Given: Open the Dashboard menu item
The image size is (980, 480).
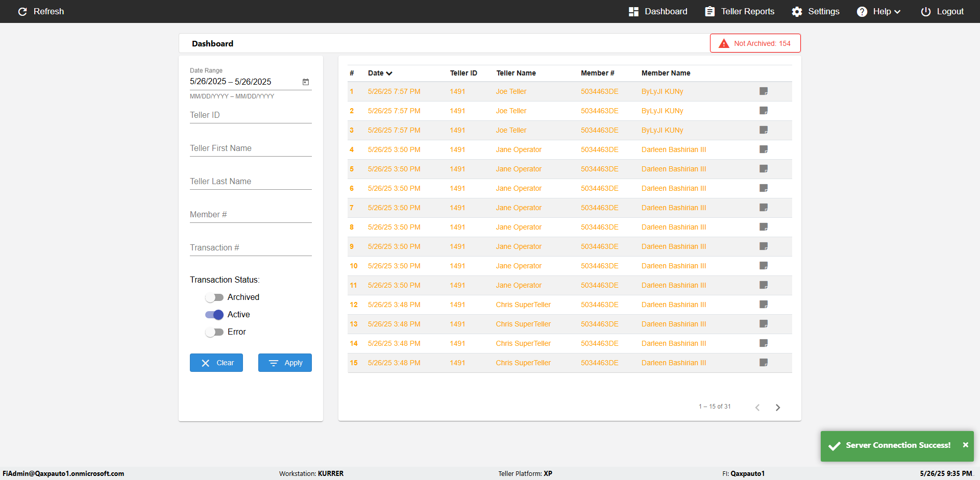Looking at the screenshot, I should 658,11.
